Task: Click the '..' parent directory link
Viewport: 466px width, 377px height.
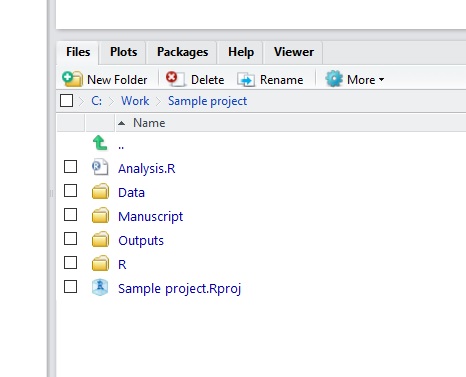Action: (121, 147)
